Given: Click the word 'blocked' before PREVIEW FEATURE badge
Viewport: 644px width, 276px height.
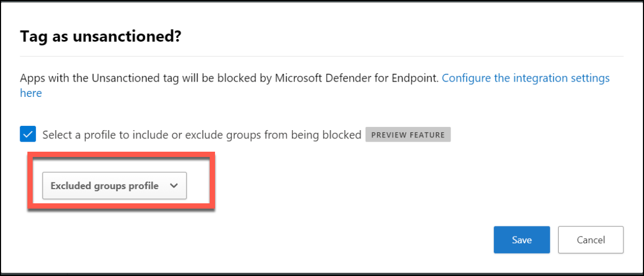Looking at the screenshot, I should (342, 134).
